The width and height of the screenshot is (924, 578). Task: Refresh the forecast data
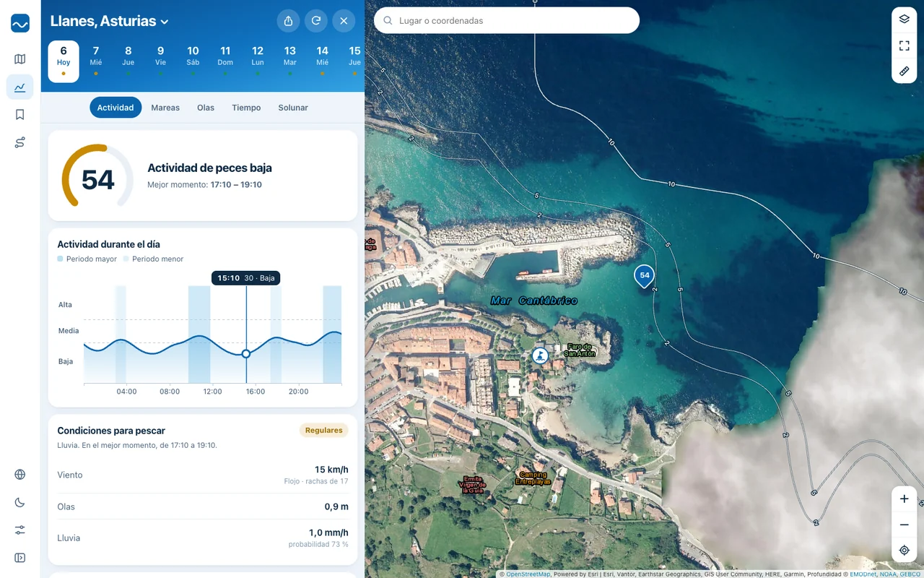click(315, 21)
